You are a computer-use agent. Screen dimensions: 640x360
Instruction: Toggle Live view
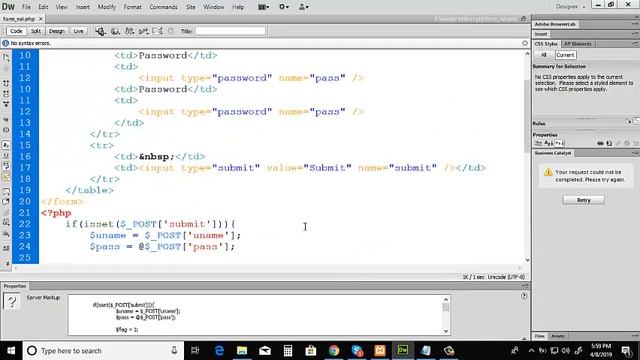[78, 31]
